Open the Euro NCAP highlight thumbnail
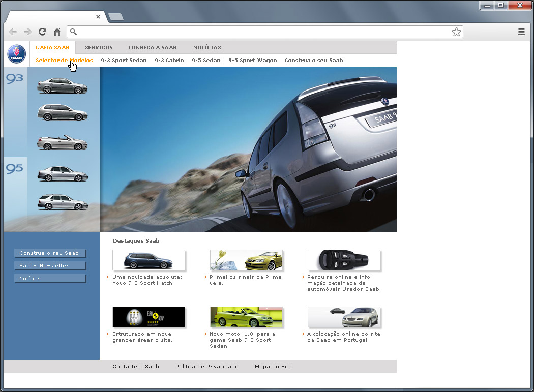Image resolution: width=534 pixels, height=392 pixels. point(149,317)
